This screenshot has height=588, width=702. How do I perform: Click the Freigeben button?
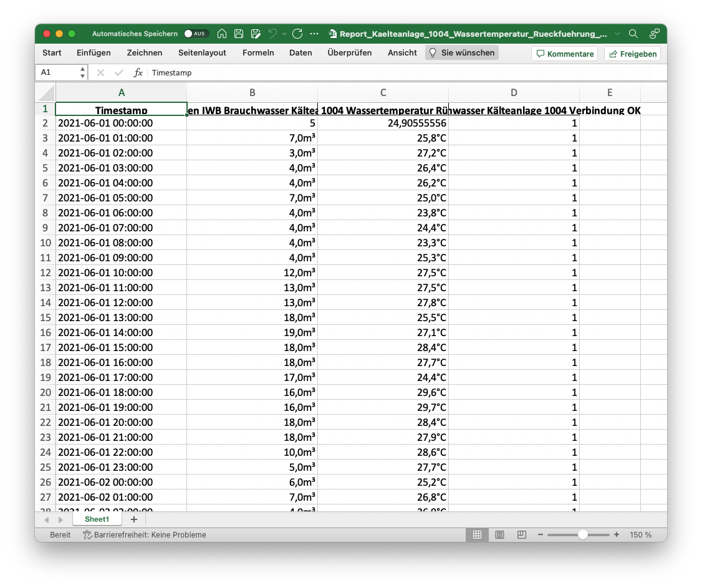(x=632, y=54)
